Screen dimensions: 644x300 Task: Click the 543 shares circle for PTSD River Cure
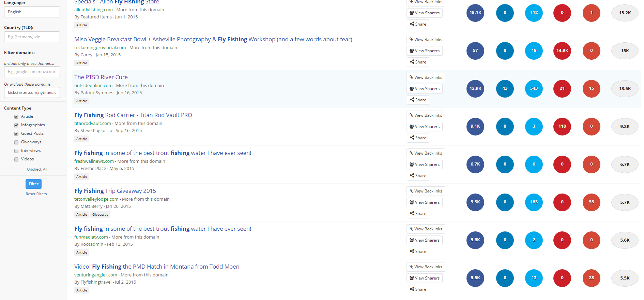point(534,88)
